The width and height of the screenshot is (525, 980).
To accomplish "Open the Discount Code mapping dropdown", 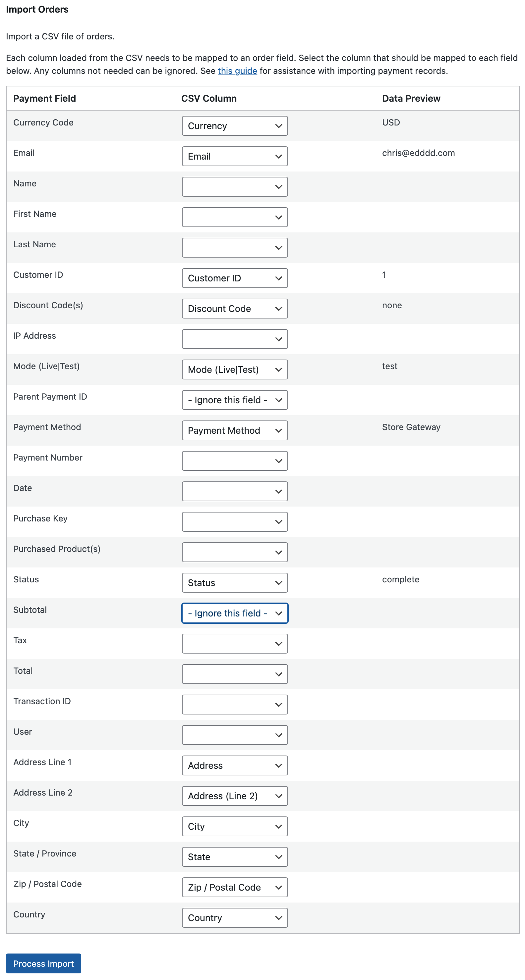I will point(235,308).
